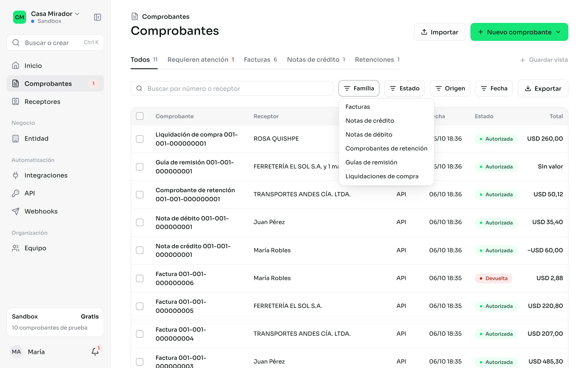This screenshot has height=368, width=588.
Task: Open Webhooks paper-plane icon
Action: coord(16,211)
